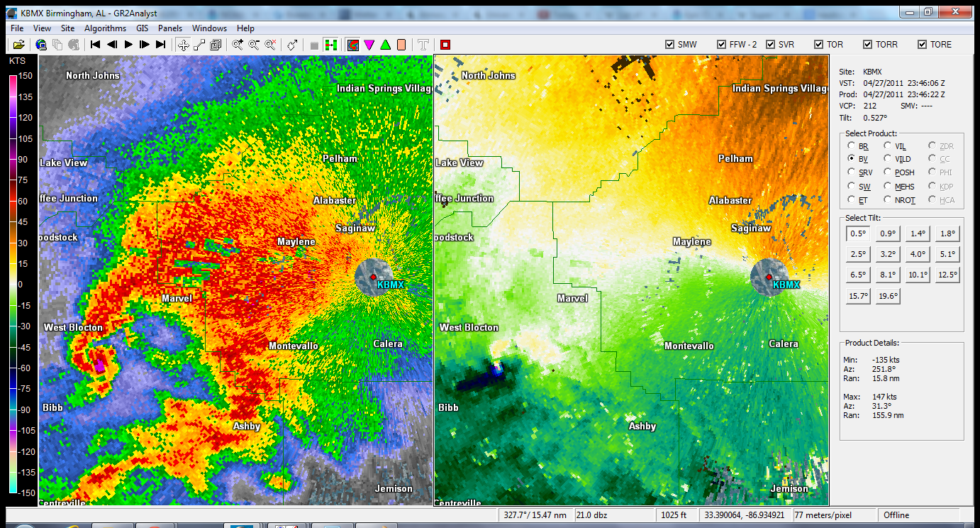Toggle the TORE warning checkbox
980x528 pixels.
[922, 44]
